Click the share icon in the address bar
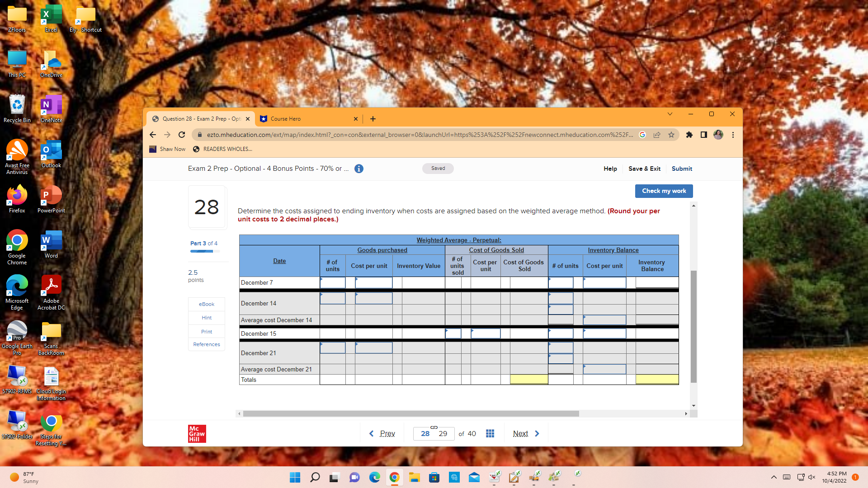 (x=657, y=135)
